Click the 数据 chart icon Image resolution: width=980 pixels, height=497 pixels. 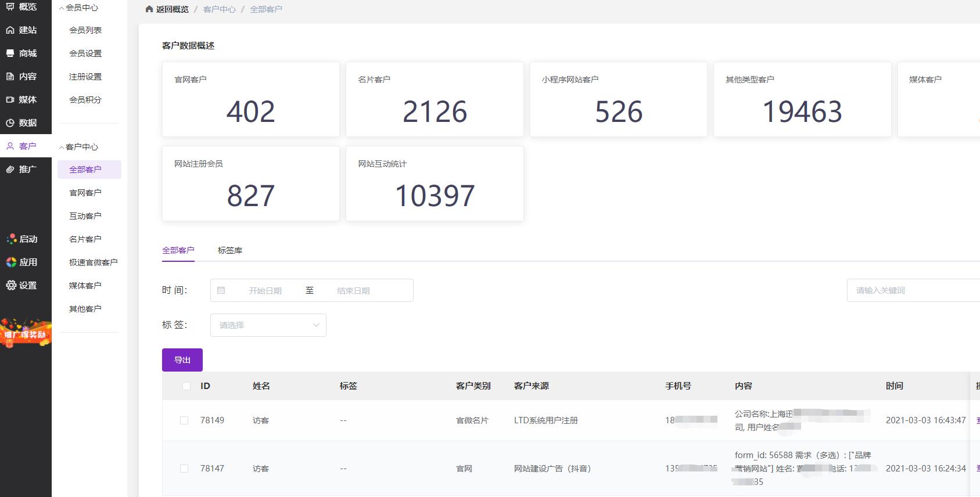click(10, 123)
